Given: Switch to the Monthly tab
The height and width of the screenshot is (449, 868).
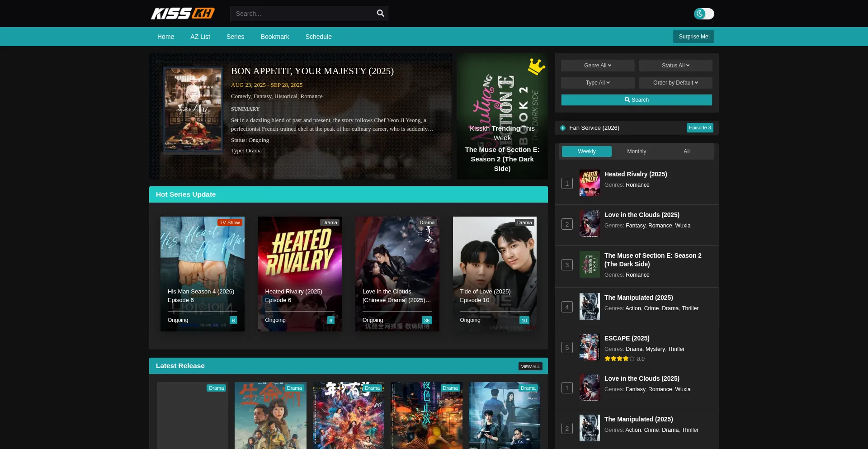Looking at the screenshot, I should [637, 151].
